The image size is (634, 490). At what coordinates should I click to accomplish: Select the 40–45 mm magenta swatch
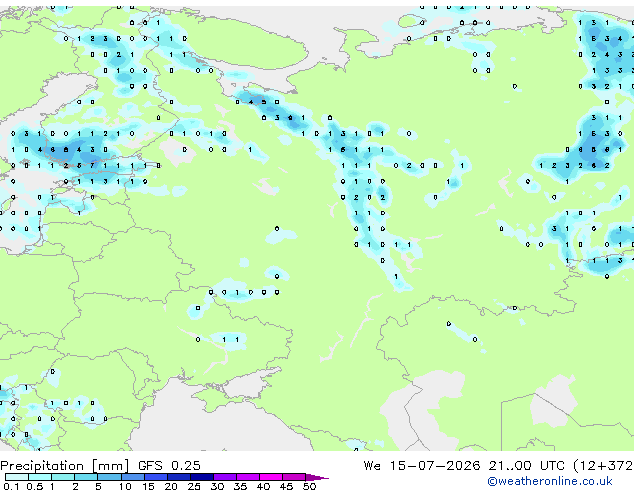pyautogui.click(x=271, y=477)
